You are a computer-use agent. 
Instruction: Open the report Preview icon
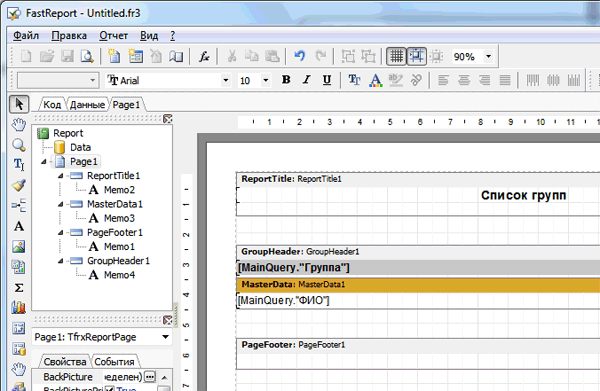(x=87, y=57)
